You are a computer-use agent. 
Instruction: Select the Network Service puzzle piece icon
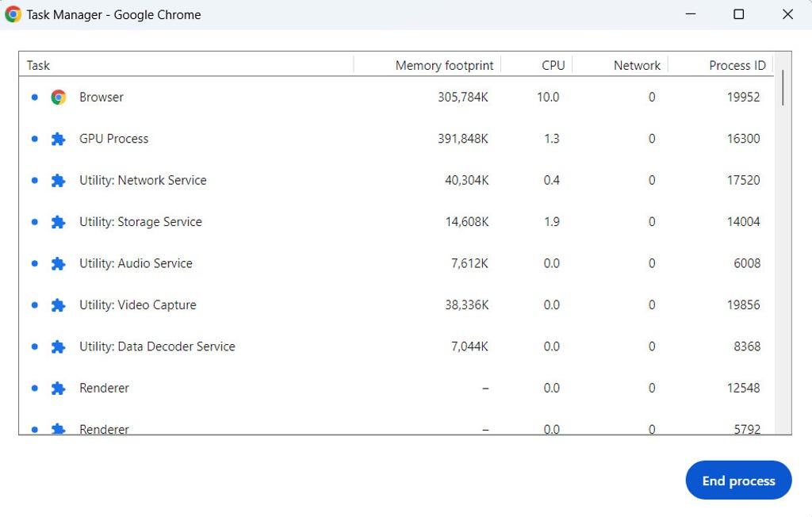coord(58,181)
